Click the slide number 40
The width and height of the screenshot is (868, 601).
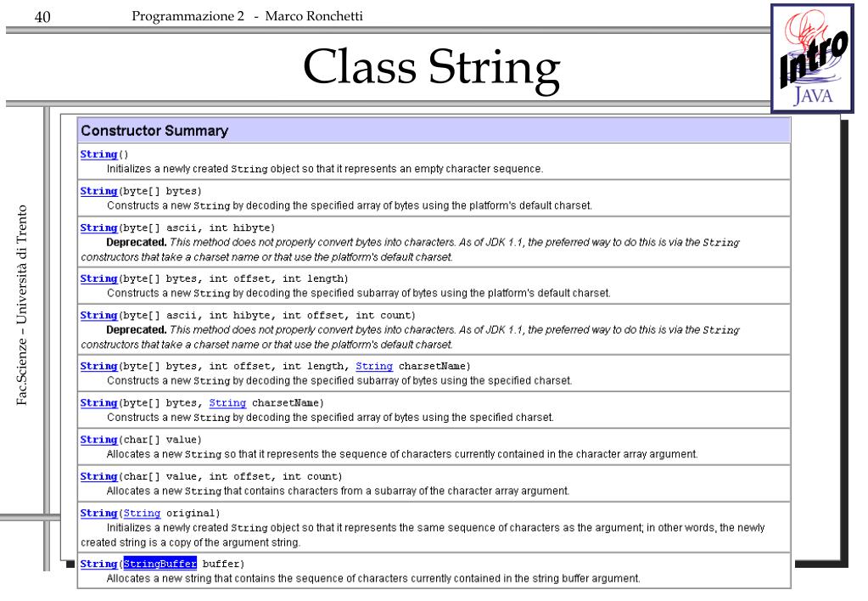click(42, 17)
